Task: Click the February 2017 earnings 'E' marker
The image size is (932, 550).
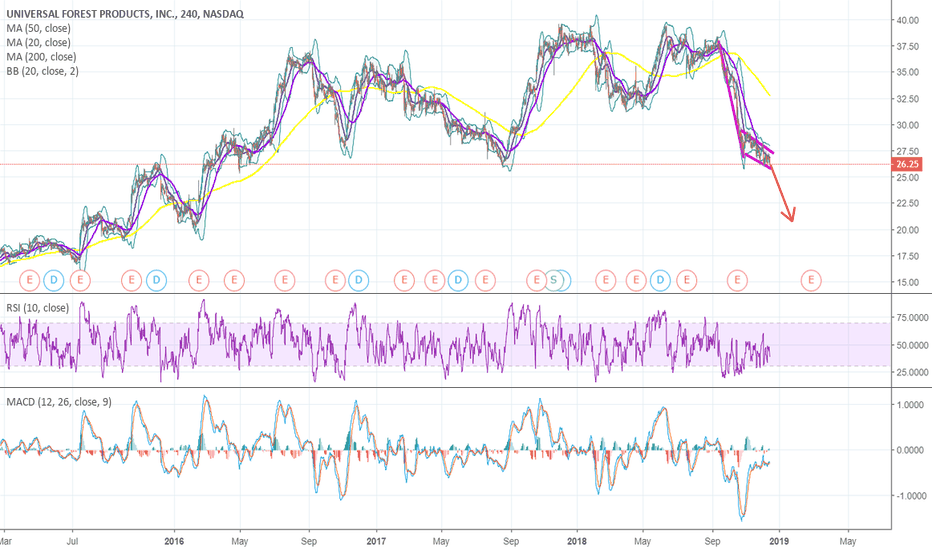Action: point(404,279)
